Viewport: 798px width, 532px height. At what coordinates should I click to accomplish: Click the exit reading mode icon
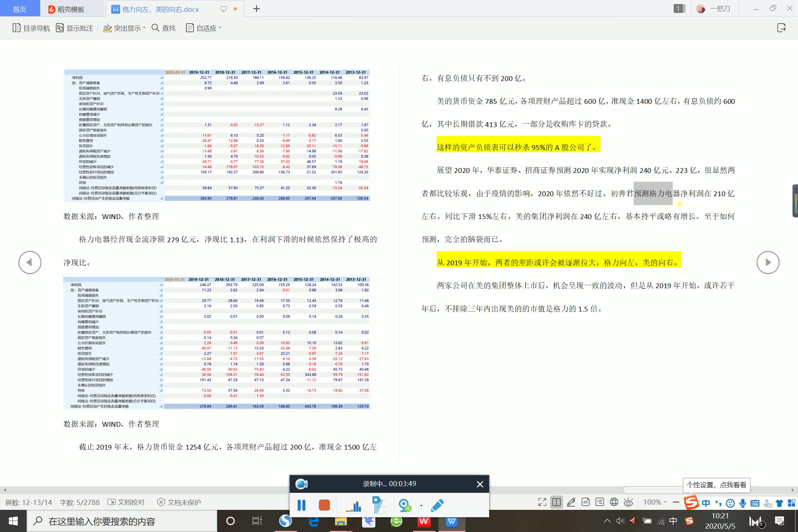point(781,28)
